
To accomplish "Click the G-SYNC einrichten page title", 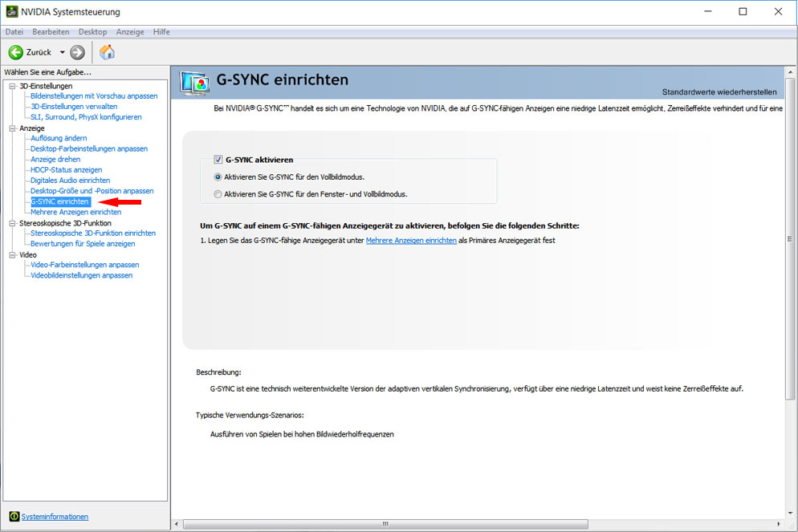I will 283,80.
